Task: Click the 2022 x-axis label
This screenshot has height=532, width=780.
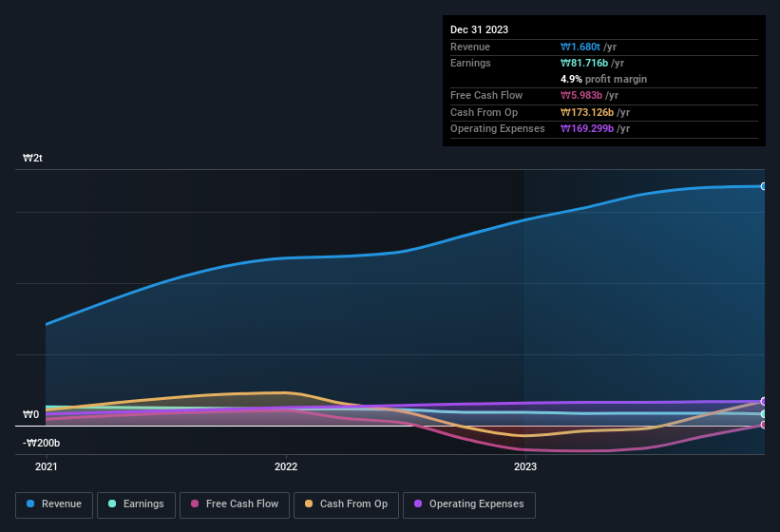Action: point(286,466)
